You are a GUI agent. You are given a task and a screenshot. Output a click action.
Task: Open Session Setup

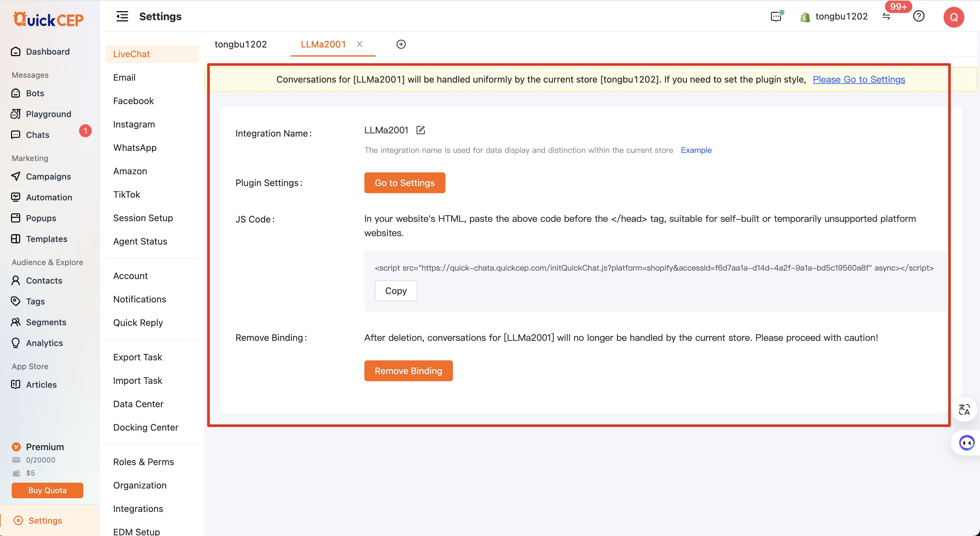tap(143, 218)
